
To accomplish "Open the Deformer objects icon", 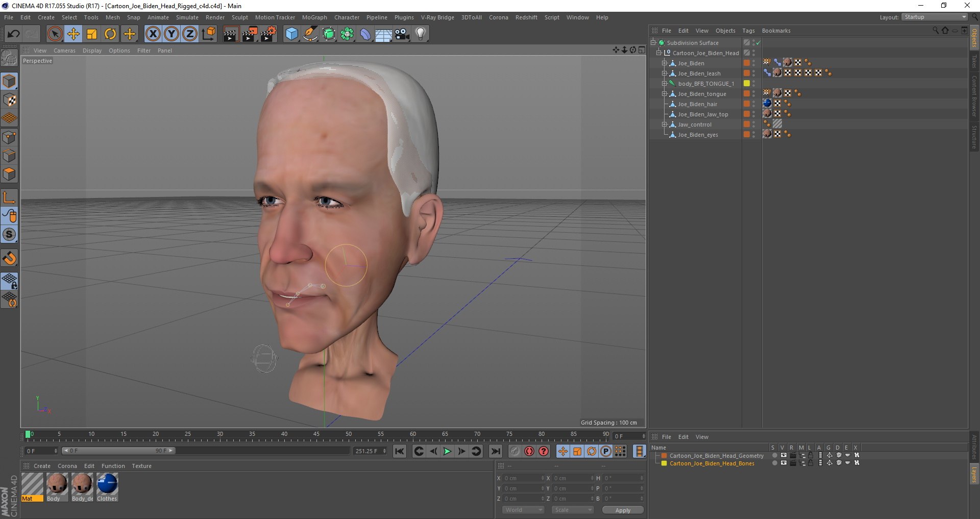I will [x=365, y=34].
